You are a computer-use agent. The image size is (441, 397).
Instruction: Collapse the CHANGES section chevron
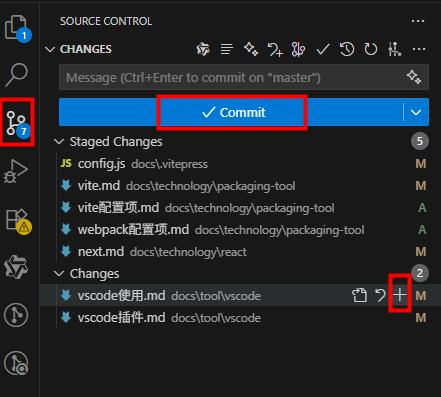click(50, 50)
